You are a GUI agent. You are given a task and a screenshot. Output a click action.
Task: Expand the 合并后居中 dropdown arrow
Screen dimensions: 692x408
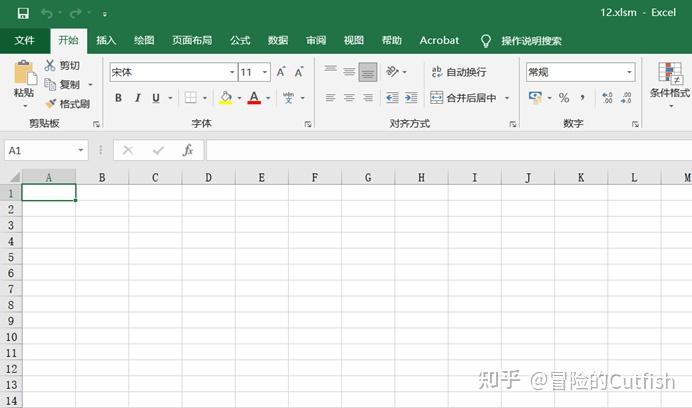pos(507,98)
